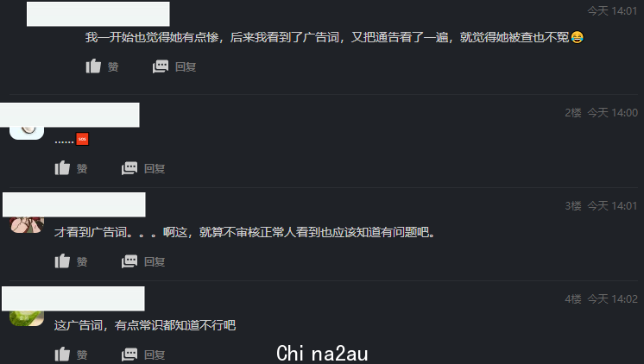The image size is (644, 364).
Task: Click reply bubble icon on 3楼 comment
Action: pos(129,261)
